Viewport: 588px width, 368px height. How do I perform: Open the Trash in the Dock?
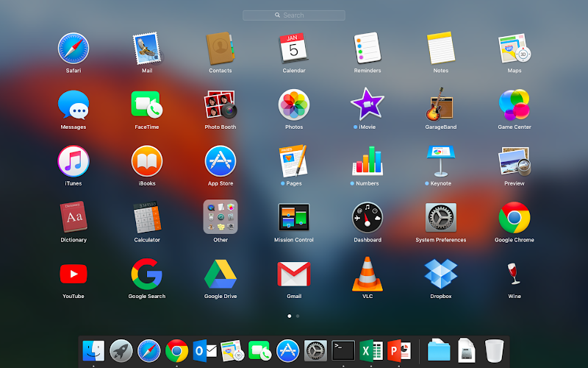click(494, 351)
